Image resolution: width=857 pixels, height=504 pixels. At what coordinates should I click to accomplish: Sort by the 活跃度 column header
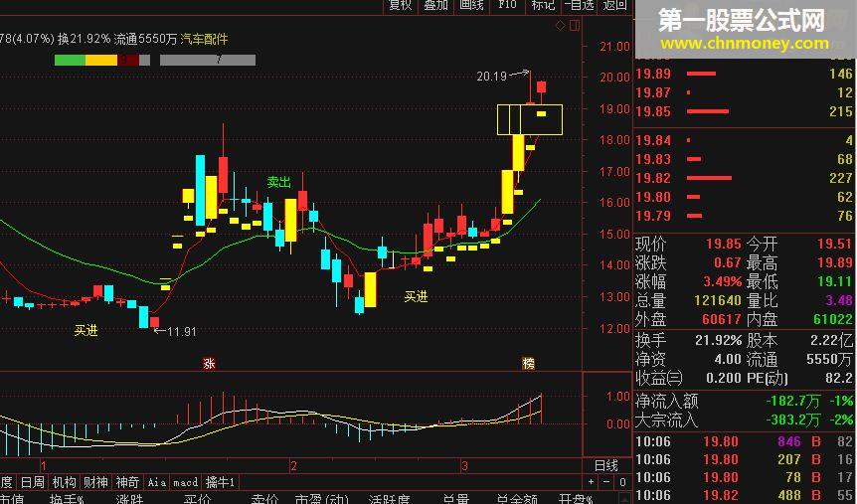[389, 499]
